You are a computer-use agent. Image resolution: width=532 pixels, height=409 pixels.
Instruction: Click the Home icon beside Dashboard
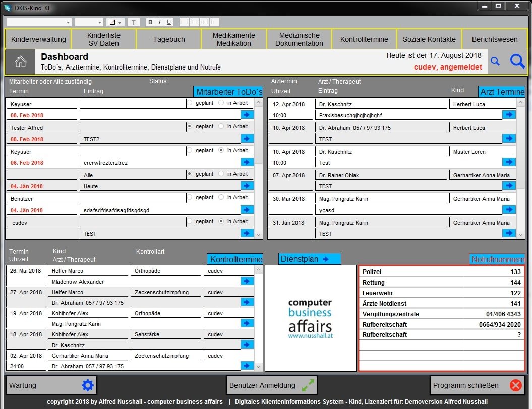[20, 61]
